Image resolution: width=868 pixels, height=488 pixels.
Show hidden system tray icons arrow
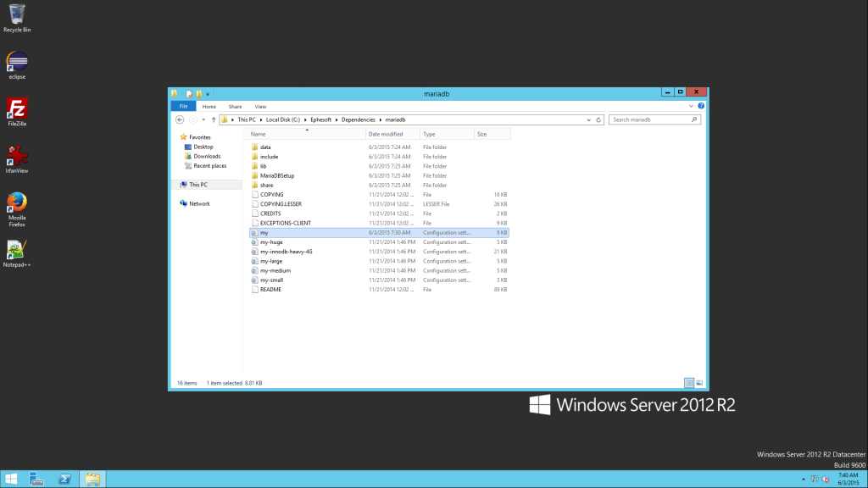pos(804,480)
